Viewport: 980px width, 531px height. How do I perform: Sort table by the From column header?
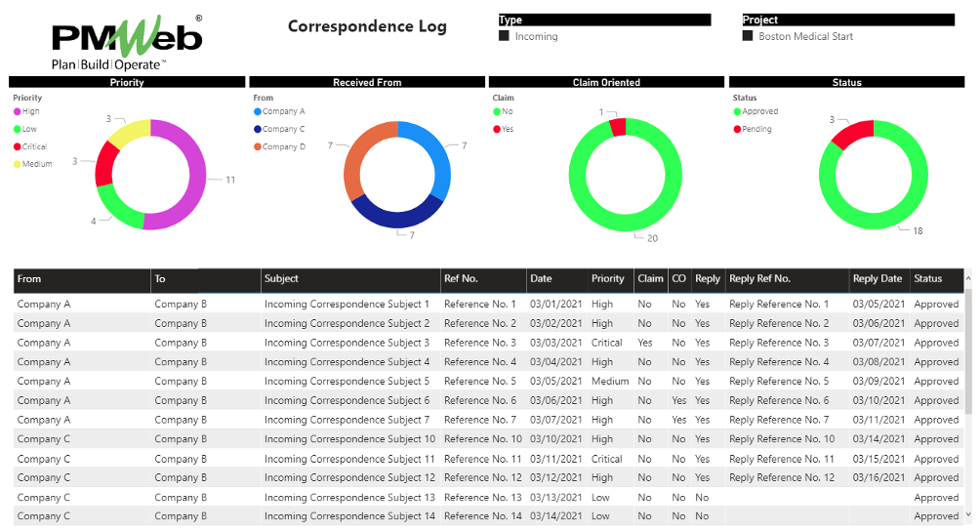30,279
